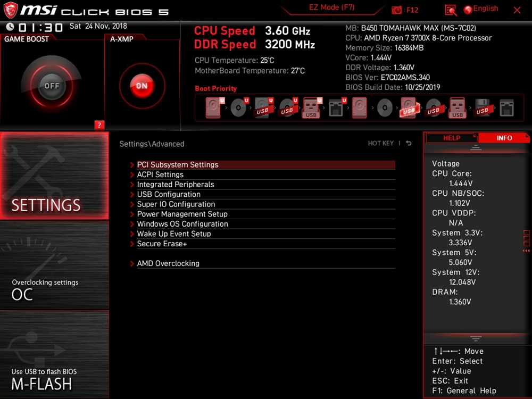Open the Secure Erase+ entry
The width and height of the screenshot is (532, 399).
[266, 244]
